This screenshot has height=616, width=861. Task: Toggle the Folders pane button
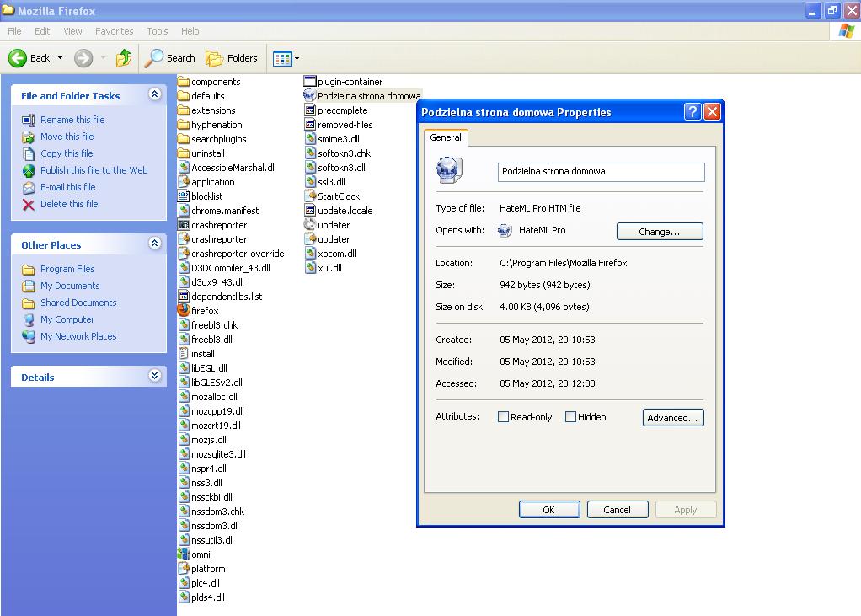point(231,57)
